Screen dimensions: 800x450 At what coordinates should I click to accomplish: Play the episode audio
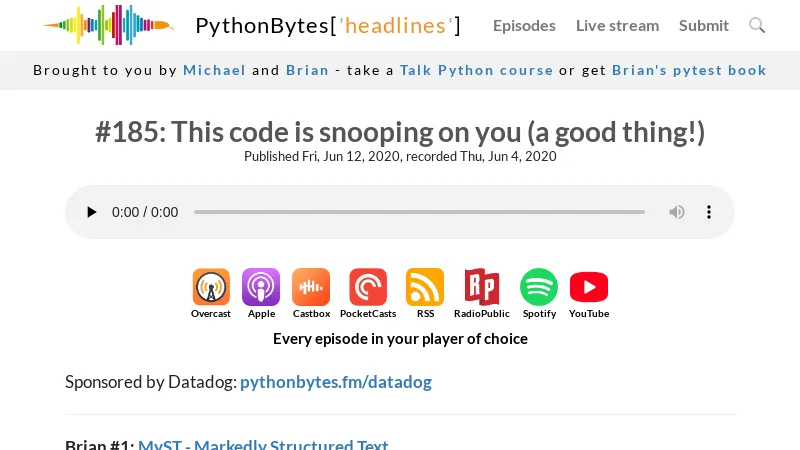click(92, 212)
